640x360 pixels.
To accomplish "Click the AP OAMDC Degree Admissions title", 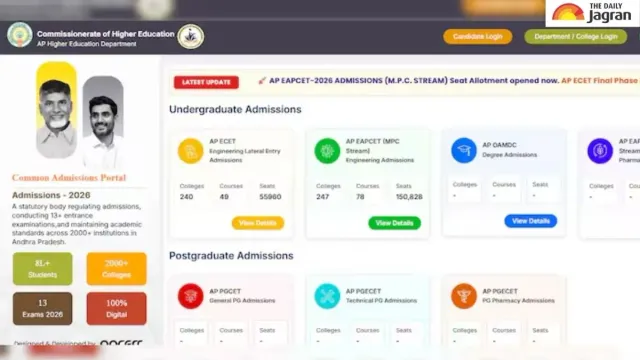I will pos(509,150).
